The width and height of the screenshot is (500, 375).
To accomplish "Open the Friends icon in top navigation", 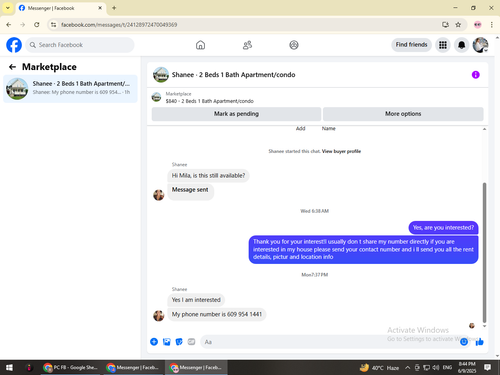I will tap(247, 45).
